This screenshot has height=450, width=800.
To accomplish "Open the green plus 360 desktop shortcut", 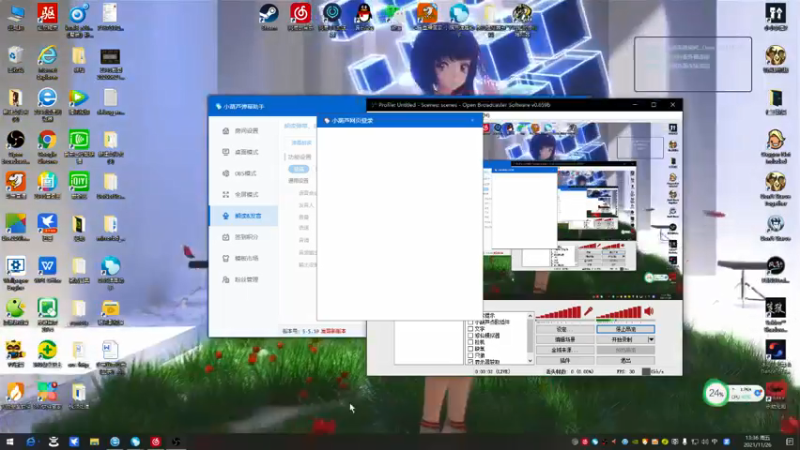I will (x=47, y=354).
